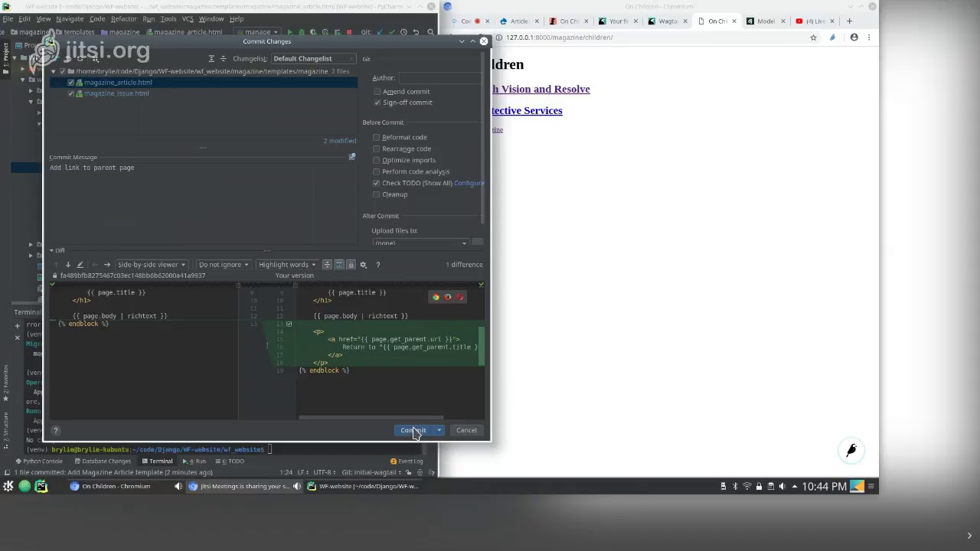
Task: Open the Configure TODO link
Action: point(469,184)
